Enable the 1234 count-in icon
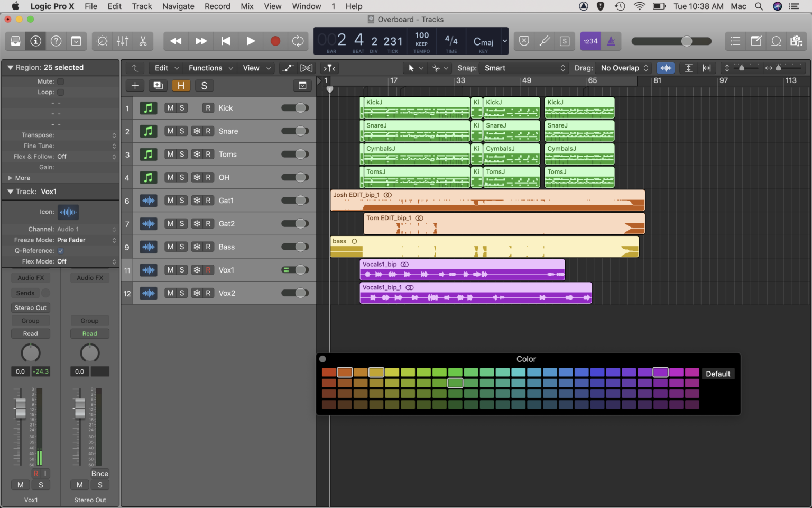This screenshot has width=812, height=508. [x=590, y=41]
